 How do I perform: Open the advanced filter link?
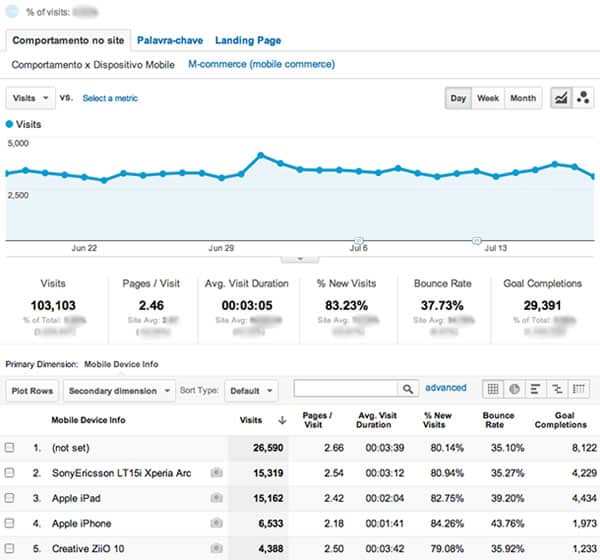coord(446,387)
